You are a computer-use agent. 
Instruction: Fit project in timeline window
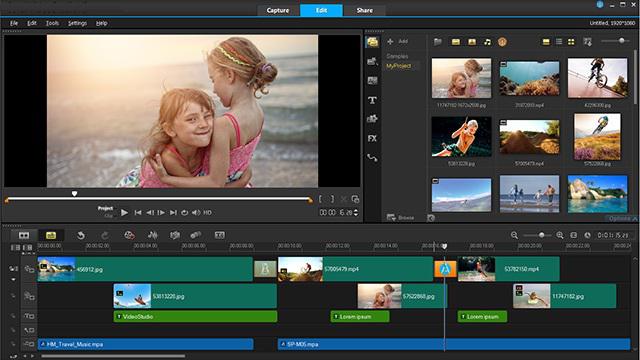coord(573,235)
